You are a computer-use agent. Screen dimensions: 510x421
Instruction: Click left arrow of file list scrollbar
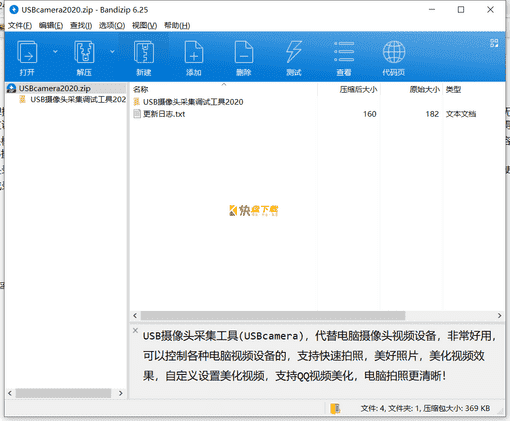click(135, 315)
